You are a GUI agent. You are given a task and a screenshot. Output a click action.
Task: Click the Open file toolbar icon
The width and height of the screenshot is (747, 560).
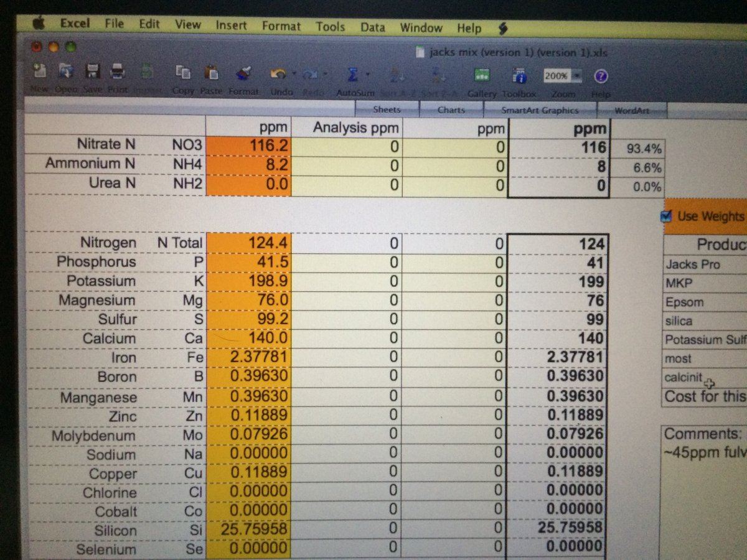[x=66, y=72]
